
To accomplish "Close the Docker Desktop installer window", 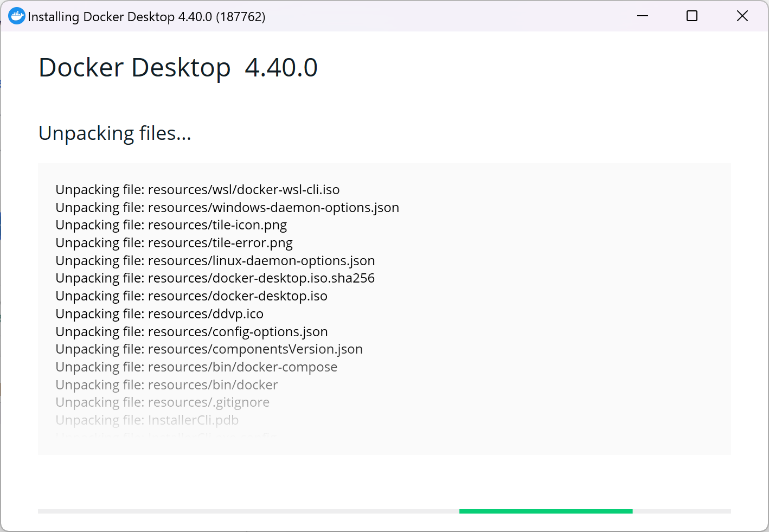I will coord(742,16).
